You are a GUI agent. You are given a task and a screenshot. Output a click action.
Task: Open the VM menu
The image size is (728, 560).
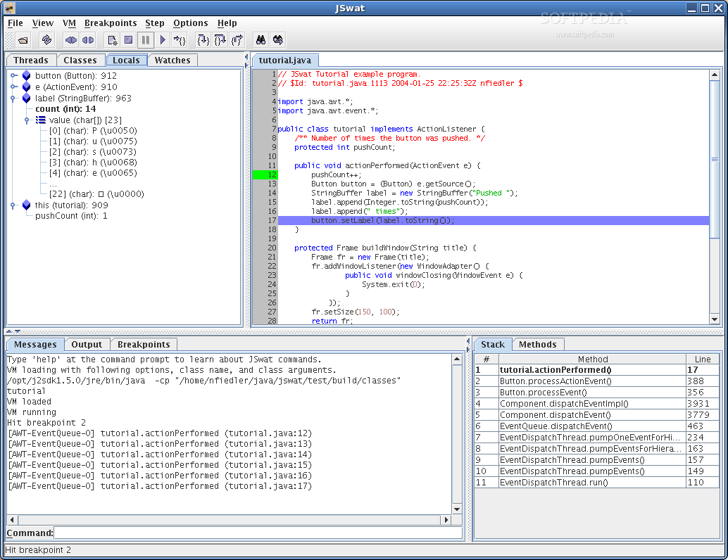69,23
